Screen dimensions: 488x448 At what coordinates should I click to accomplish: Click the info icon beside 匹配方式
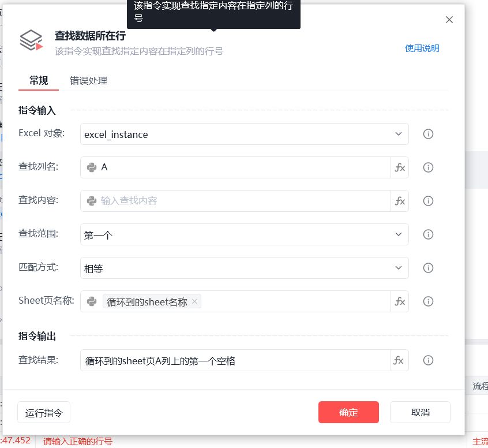click(428, 268)
